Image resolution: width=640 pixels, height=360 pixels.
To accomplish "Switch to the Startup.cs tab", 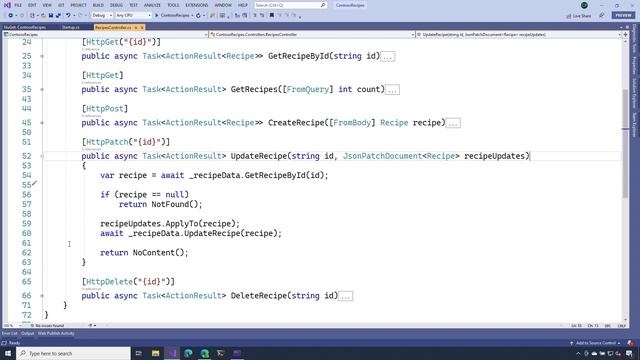I will (71, 27).
